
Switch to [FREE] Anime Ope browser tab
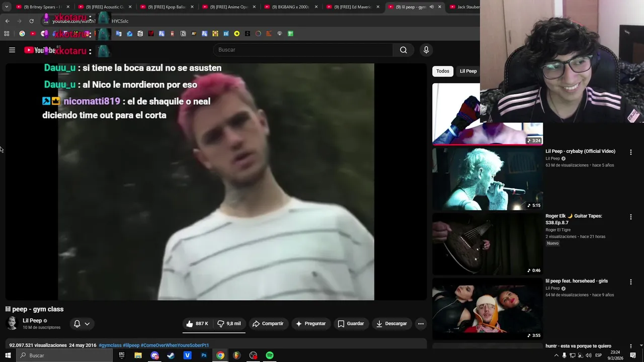(x=228, y=7)
